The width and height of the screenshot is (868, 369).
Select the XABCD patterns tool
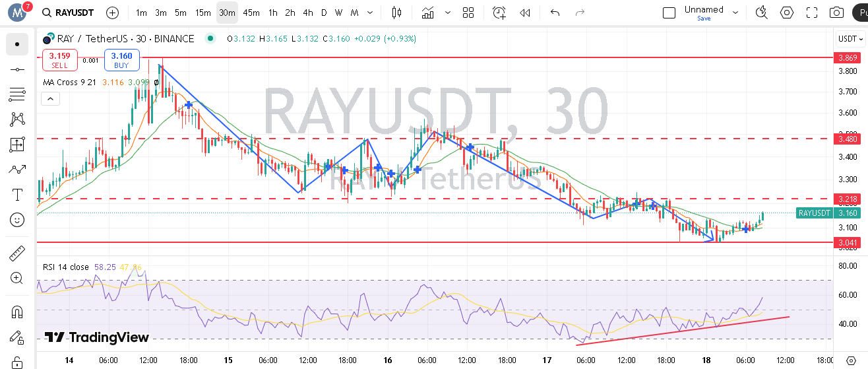tap(17, 119)
